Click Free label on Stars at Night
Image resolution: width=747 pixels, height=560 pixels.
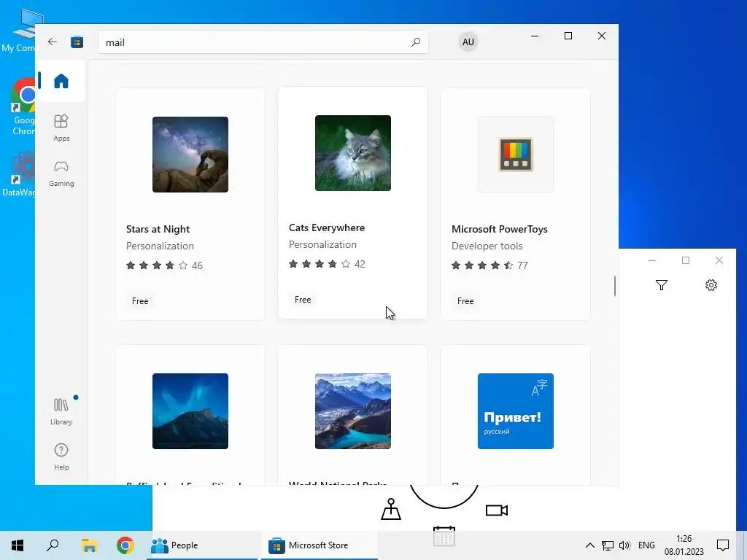pos(140,301)
